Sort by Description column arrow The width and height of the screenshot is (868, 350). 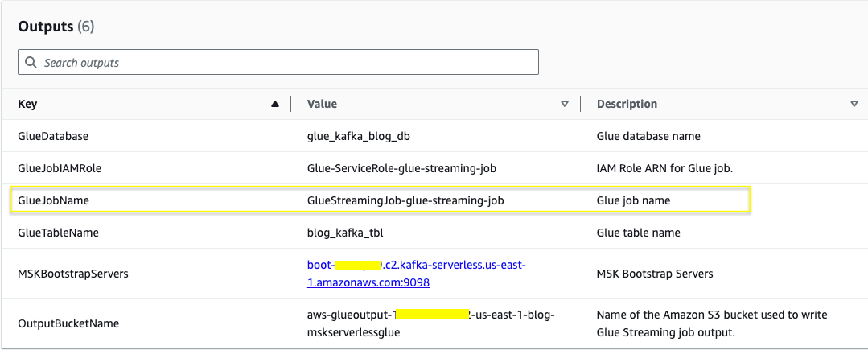point(854,104)
